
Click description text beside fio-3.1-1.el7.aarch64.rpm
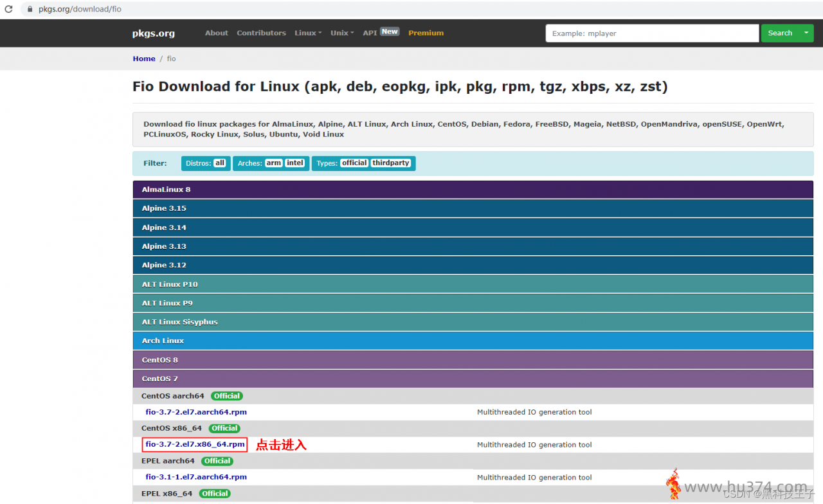[534, 477]
